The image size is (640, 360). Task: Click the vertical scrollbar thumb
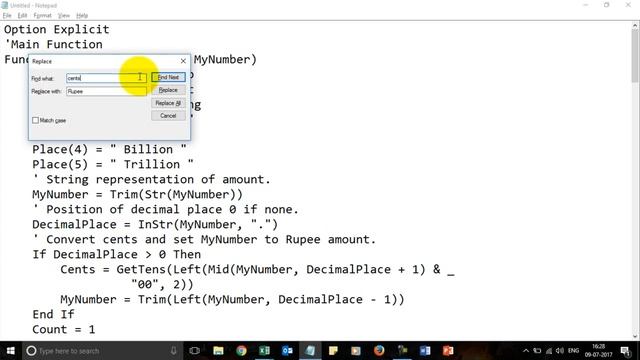[x=635, y=56]
